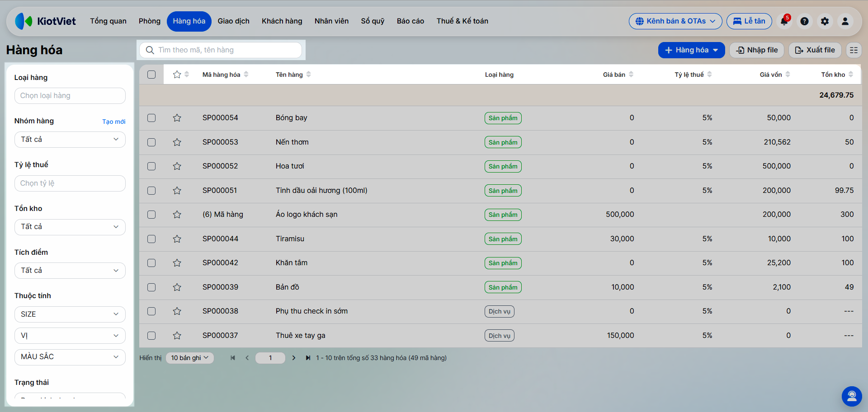
Task: Select the Tiramisu row checkbox
Action: click(x=151, y=239)
